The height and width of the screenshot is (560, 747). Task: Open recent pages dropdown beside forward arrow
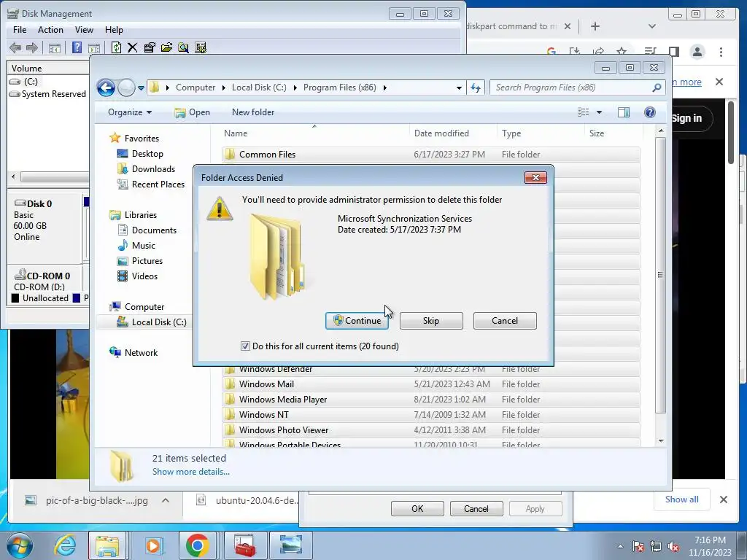point(141,87)
